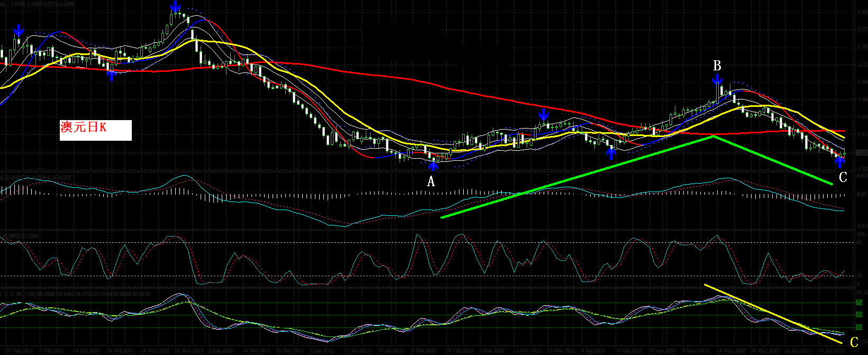Click the 1 Mar 2012 date label
This screenshot has width=868, height=355.
(x=492, y=350)
